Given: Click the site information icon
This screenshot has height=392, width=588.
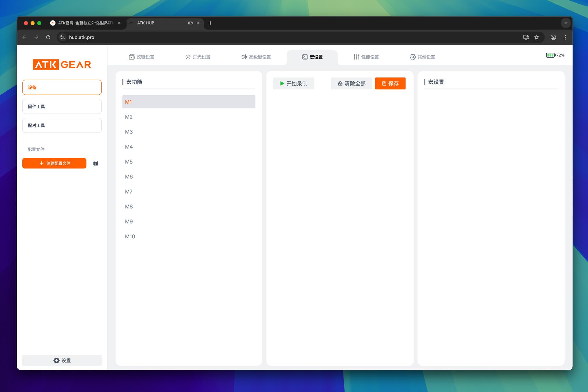Looking at the screenshot, I should (62, 37).
